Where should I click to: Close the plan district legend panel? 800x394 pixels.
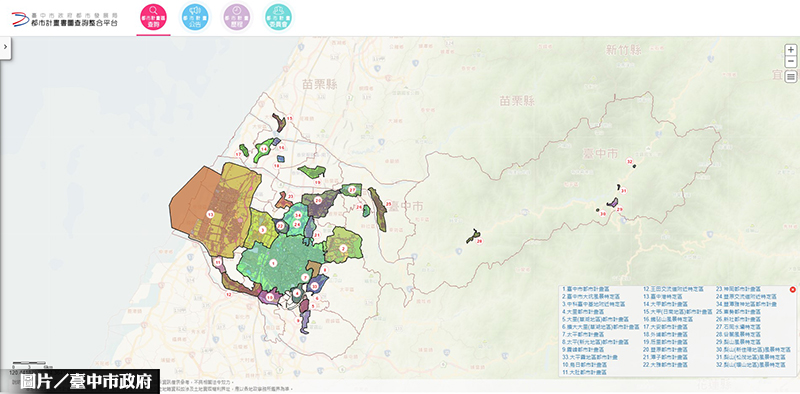tap(792, 290)
